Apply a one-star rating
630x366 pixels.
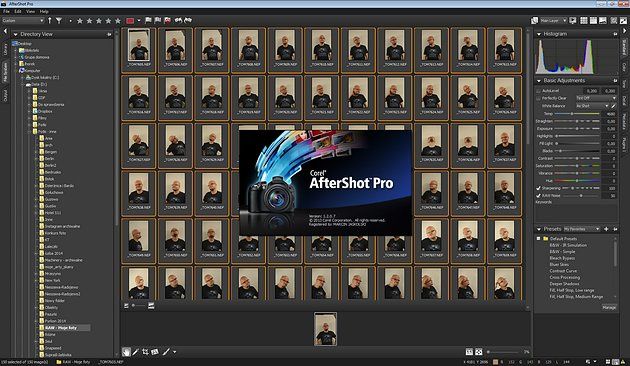click(x=80, y=21)
